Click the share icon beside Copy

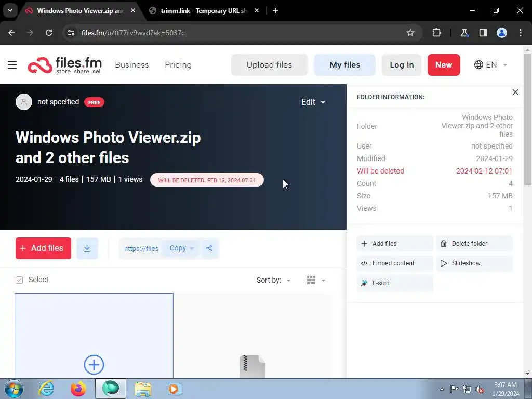pyautogui.click(x=209, y=248)
